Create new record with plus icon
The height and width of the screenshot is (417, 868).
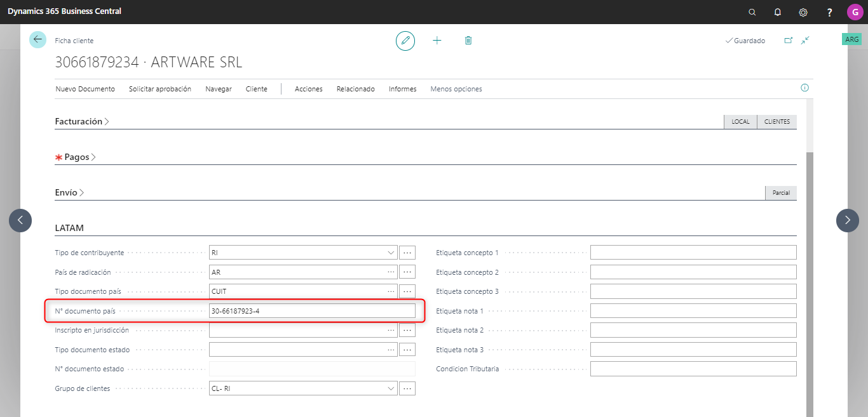437,41
